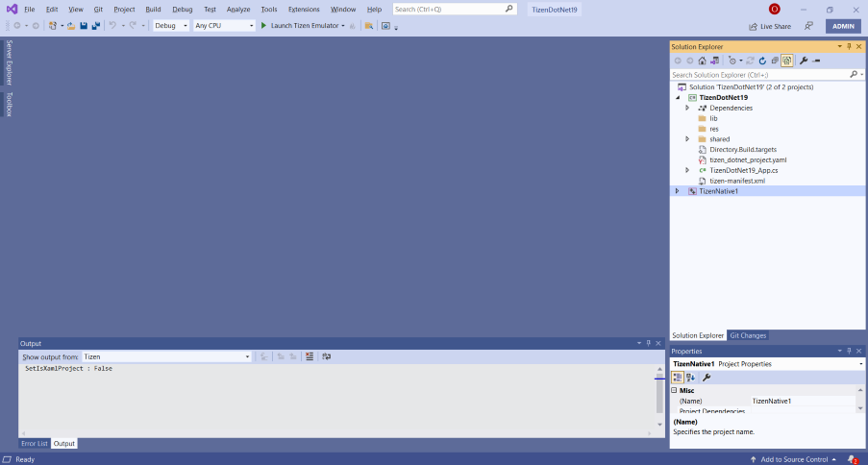
Task: Toggle Show All Files in Solution Explorer
Action: (x=786, y=61)
